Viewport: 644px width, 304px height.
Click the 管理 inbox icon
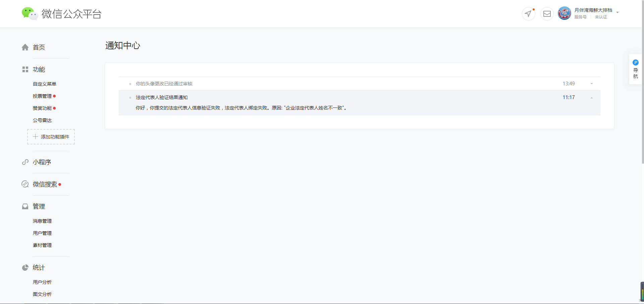tap(25, 207)
